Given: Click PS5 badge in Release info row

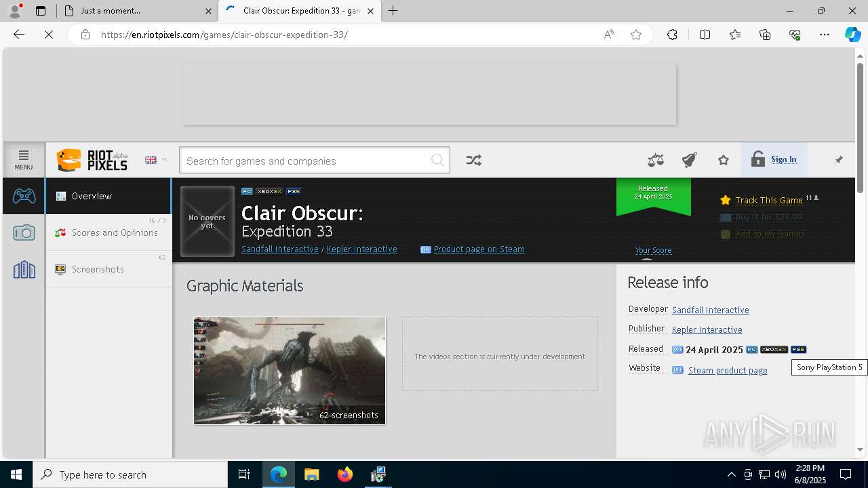Looking at the screenshot, I should click(x=799, y=350).
